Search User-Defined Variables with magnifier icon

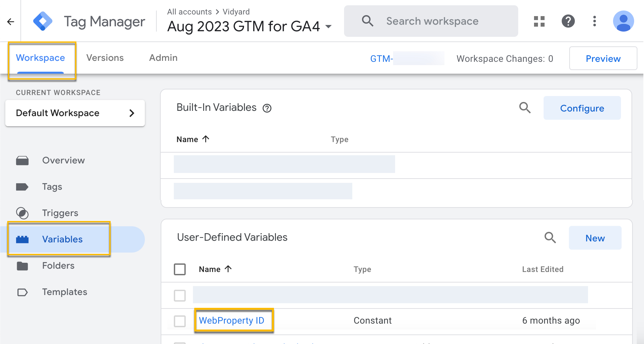[x=550, y=237]
